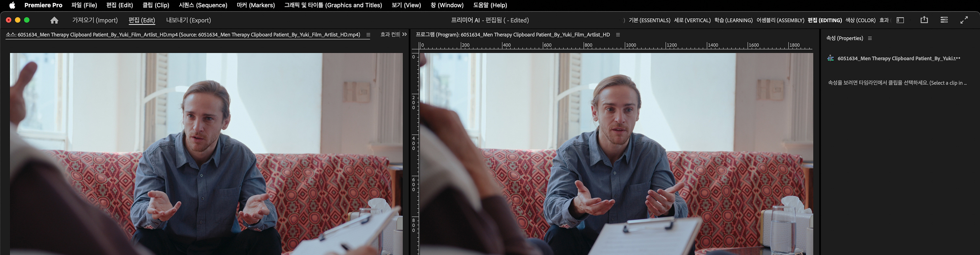Select the 어셈블리 (ASSEMBLY) workspace
The height and width of the screenshot is (255, 980).
click(780, 20)
